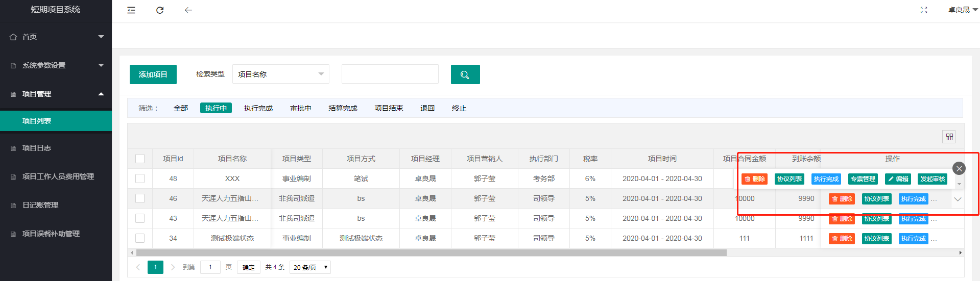Screen dimensions: 980x281
Task: Click the icon beside 项目误餐补助管理
Action: tap(13, 234)
